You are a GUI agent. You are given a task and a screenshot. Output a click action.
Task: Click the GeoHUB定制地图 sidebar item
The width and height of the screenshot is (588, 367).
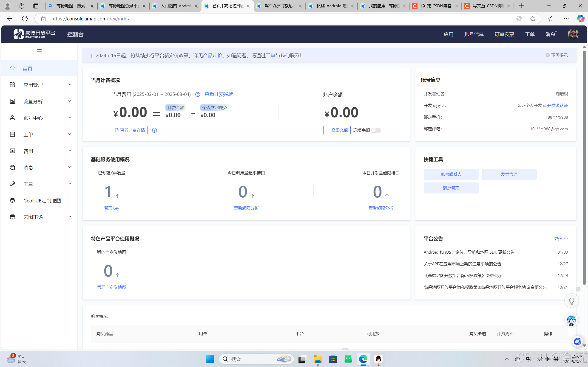click(42, 201)
